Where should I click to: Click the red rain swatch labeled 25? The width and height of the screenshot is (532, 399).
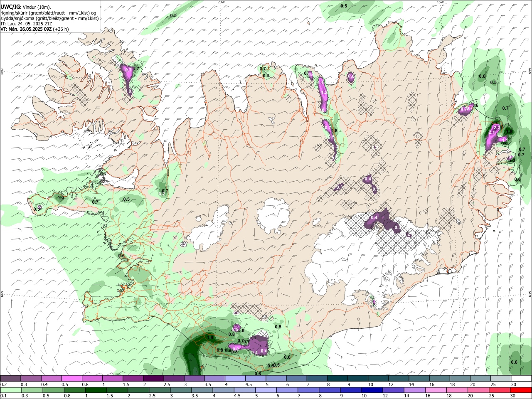coord(499,390)
